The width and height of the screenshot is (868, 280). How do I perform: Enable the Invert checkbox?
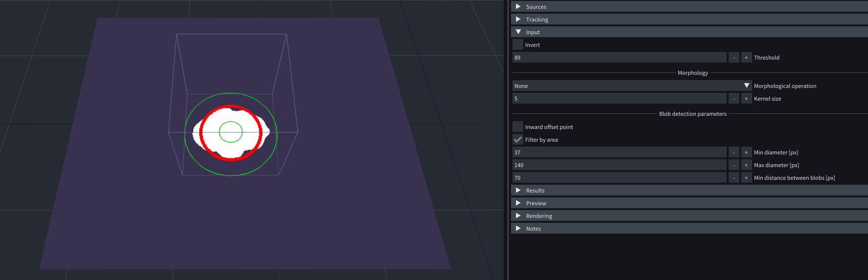point(518,44)
